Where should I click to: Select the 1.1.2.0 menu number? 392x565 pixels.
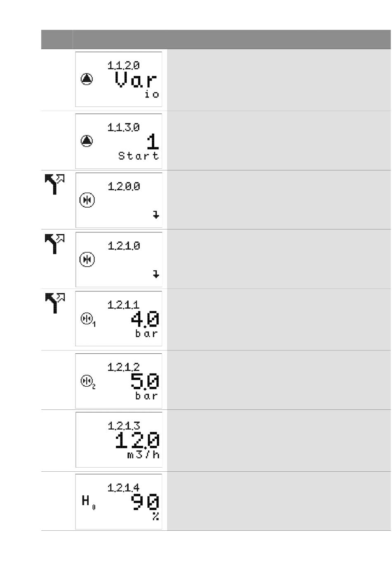coord(123,65)
